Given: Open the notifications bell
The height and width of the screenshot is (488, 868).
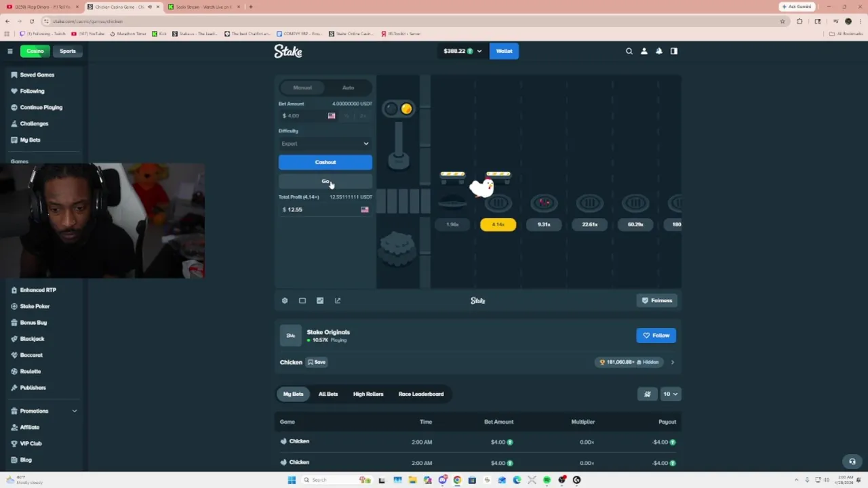Looking at the screenshot, I should click(659, 51).
